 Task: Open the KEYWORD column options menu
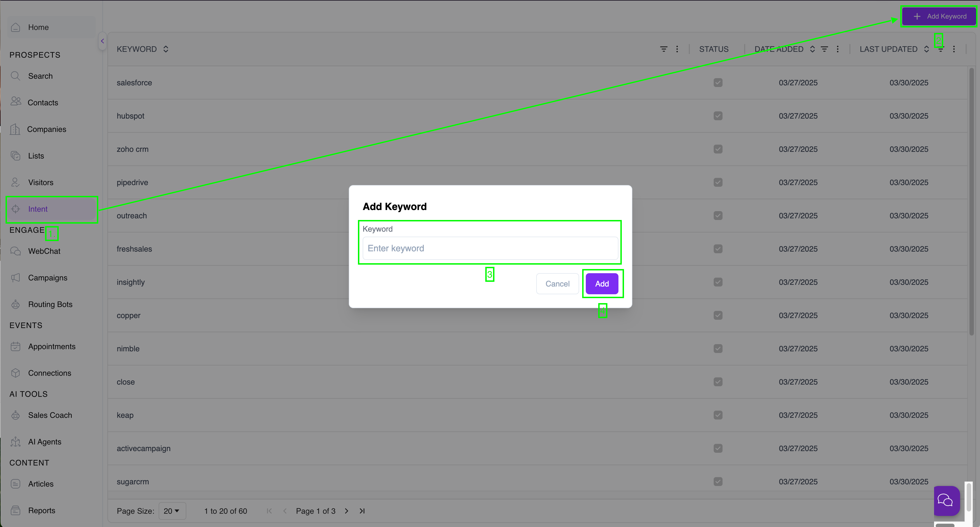677,49
